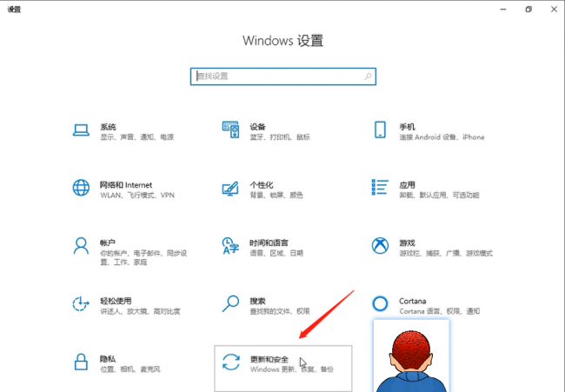Open the Cortana circle icon

coord(380,303)
